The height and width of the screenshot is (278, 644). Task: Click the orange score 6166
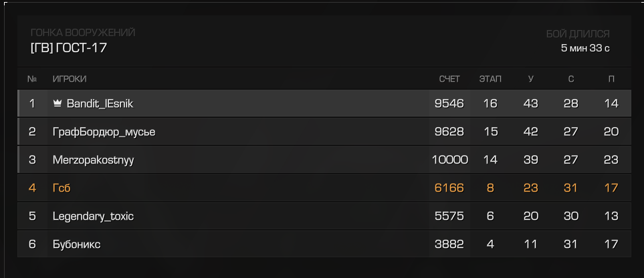[x=449, y=188]
